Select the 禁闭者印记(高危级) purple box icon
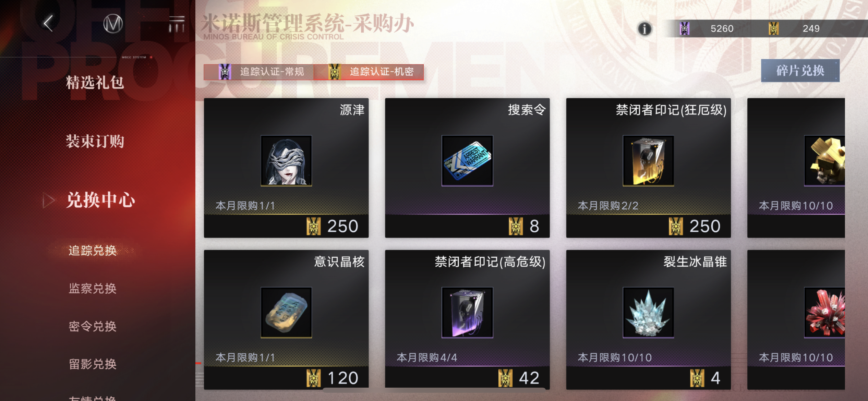This screenshot has height=401, width=868. coord(467,313)
